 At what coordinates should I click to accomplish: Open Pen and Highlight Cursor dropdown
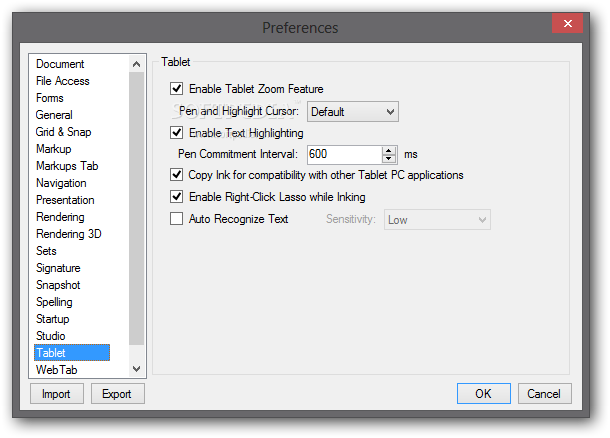(x=352, y=112)
